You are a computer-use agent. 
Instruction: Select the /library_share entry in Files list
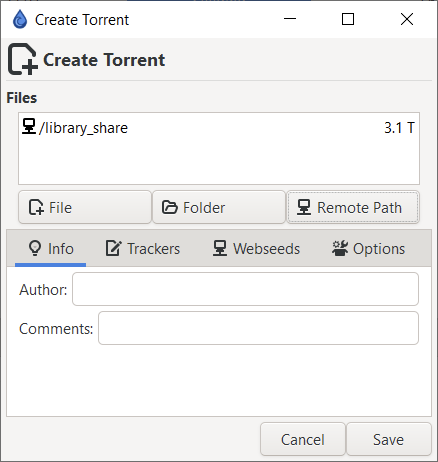(x=219, y=128)
